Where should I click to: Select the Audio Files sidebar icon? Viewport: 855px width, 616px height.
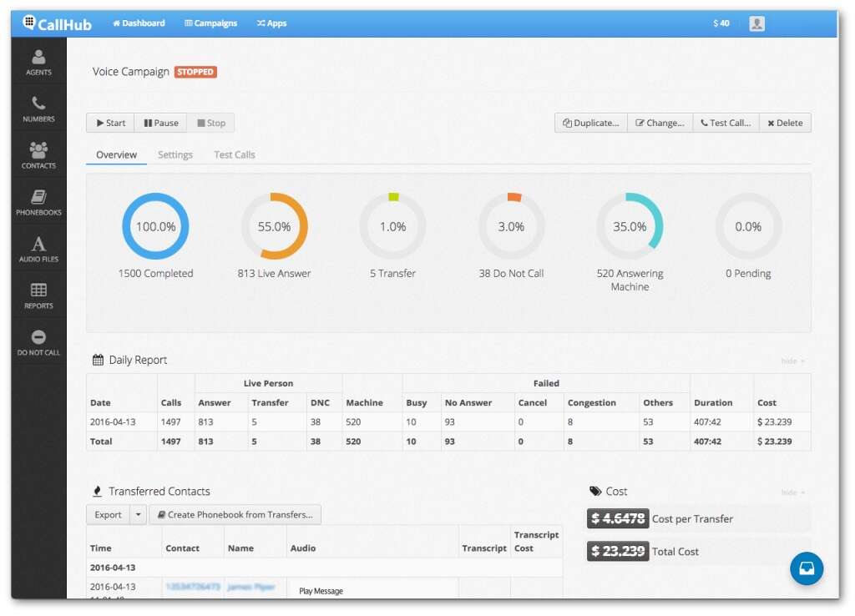[x=38, y=247]
